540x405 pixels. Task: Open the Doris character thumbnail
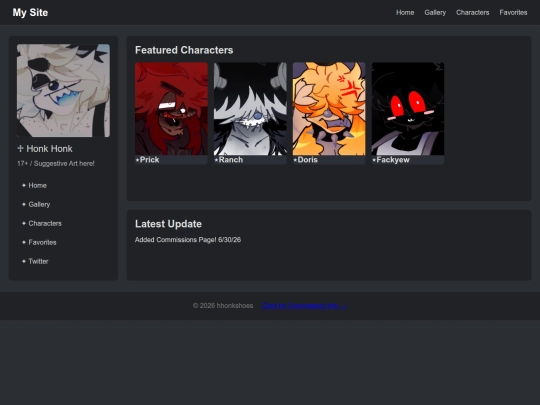click(329, 108)
